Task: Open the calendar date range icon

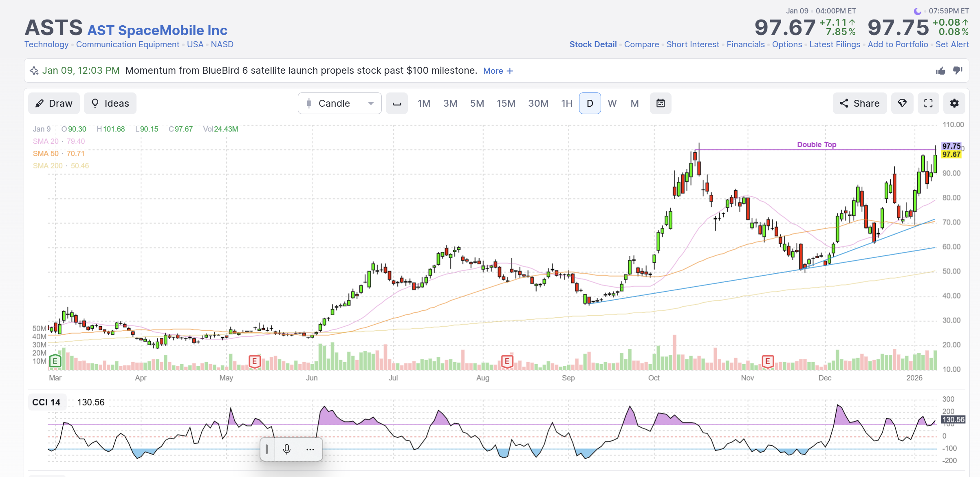Action: [x=661, y=103]
